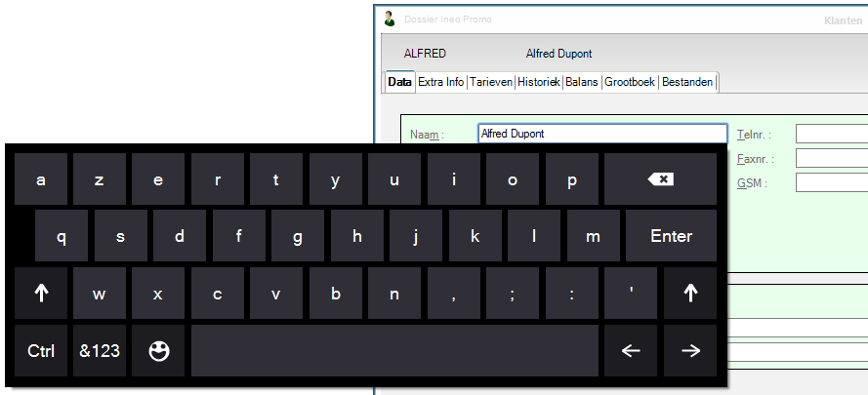The image size is (868, 395).
Task: Open the Bestanden tab
Action: coord(687,83)
